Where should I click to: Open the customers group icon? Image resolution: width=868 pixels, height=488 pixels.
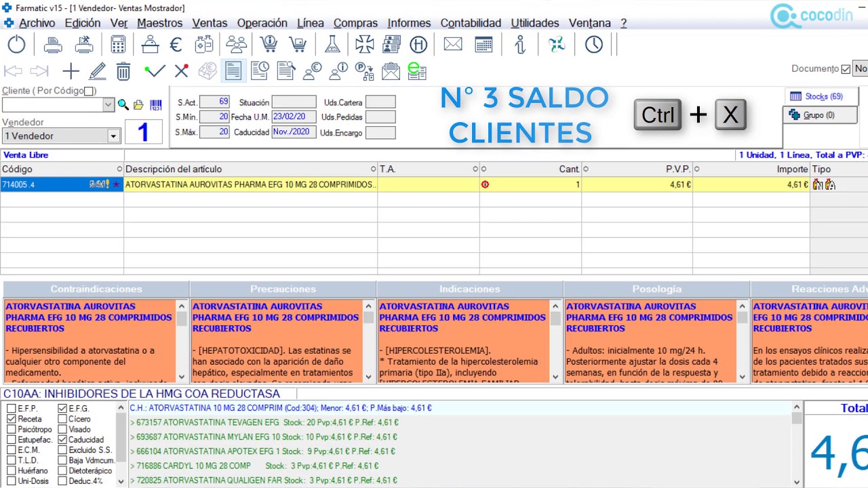tap(236, 45)
